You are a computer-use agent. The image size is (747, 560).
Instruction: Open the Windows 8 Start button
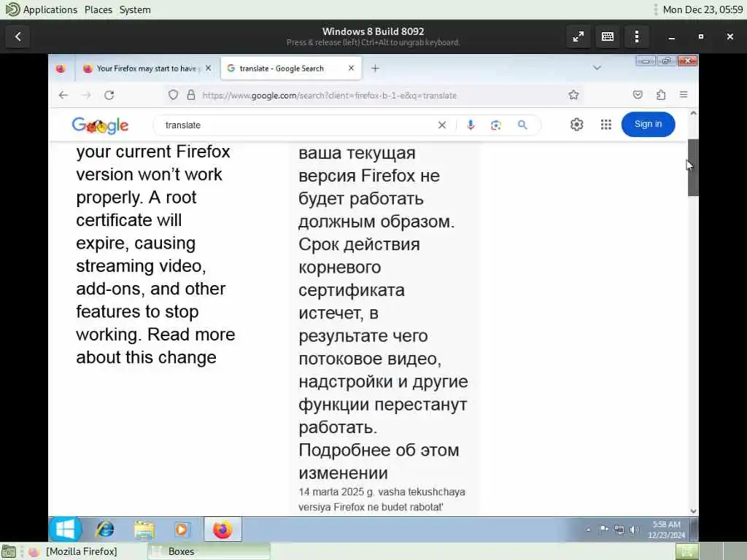coord(65,529)
